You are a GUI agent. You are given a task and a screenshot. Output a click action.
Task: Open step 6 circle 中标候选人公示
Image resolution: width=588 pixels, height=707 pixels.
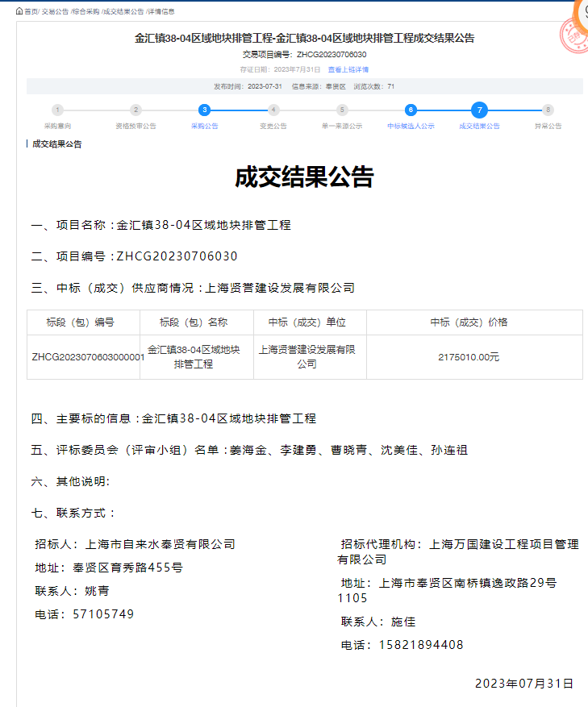[411, 110]
